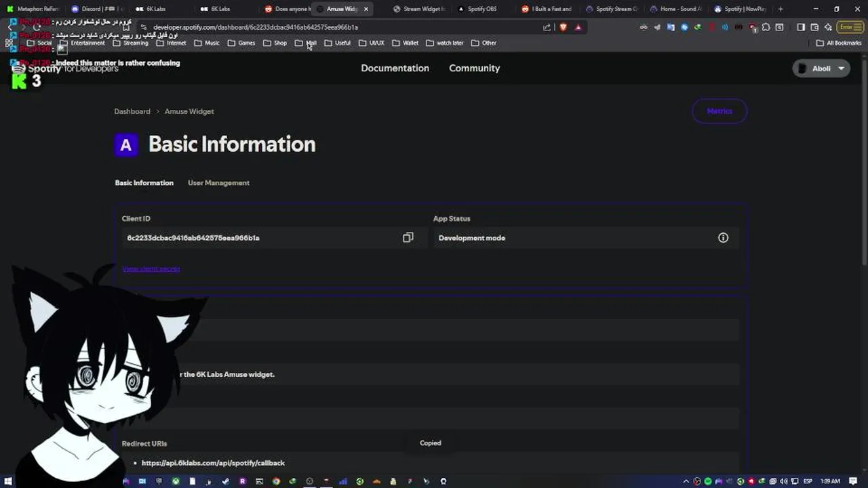Click the ESP language indicator in the taskbar
The width and height of the screenshot is (868, 488).
tap(808, 481)
